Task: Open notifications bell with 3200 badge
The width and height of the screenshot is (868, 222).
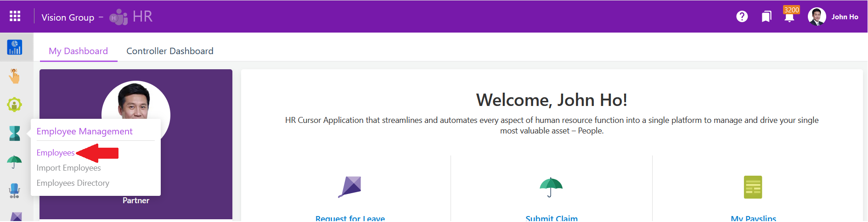Action: click(789, 17)
